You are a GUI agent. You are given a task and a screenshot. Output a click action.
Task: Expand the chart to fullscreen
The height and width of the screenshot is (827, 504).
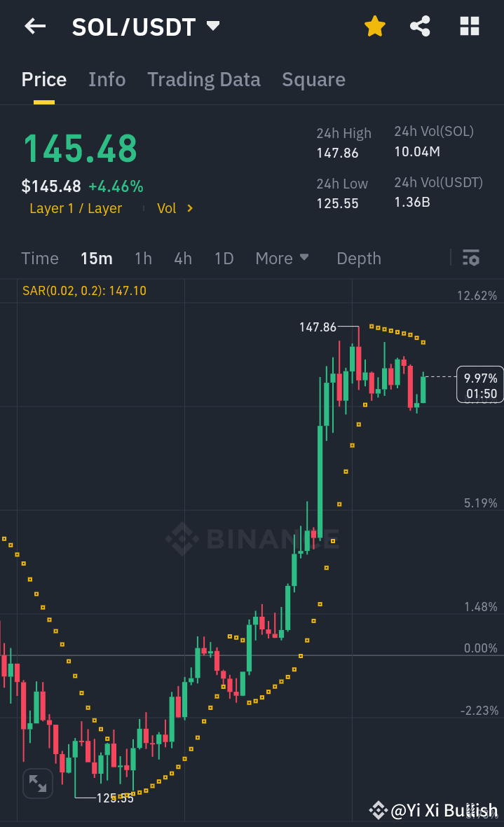click(38, 784)
